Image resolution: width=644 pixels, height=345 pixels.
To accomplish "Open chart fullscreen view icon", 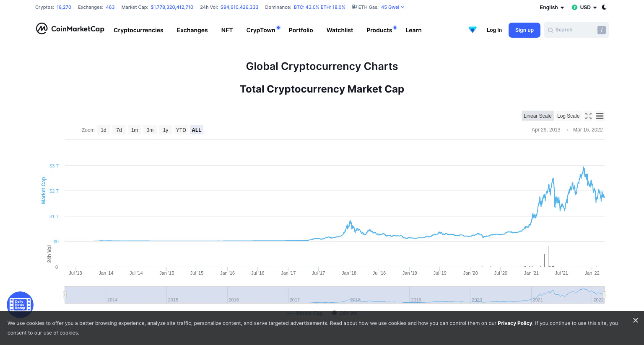I will click(589, 116).
